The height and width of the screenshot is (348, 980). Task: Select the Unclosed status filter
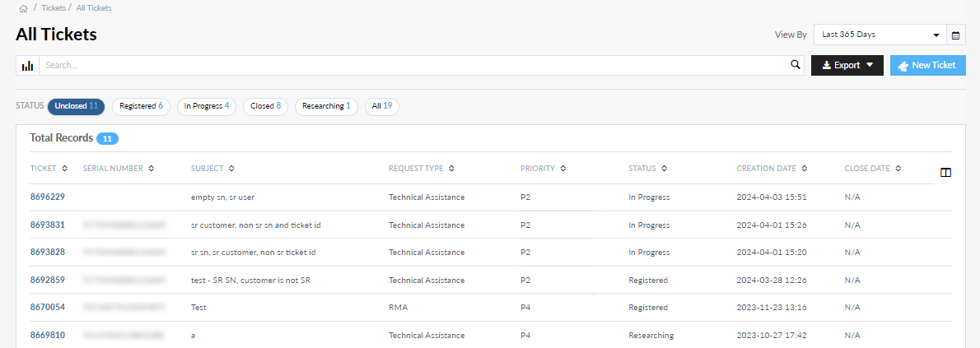(x=77, y=106)
